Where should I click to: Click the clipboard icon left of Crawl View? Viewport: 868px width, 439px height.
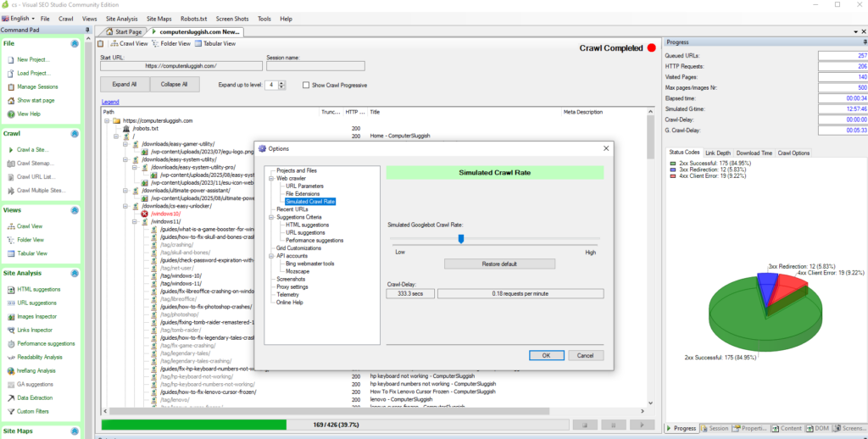click(x=100, y=43)
